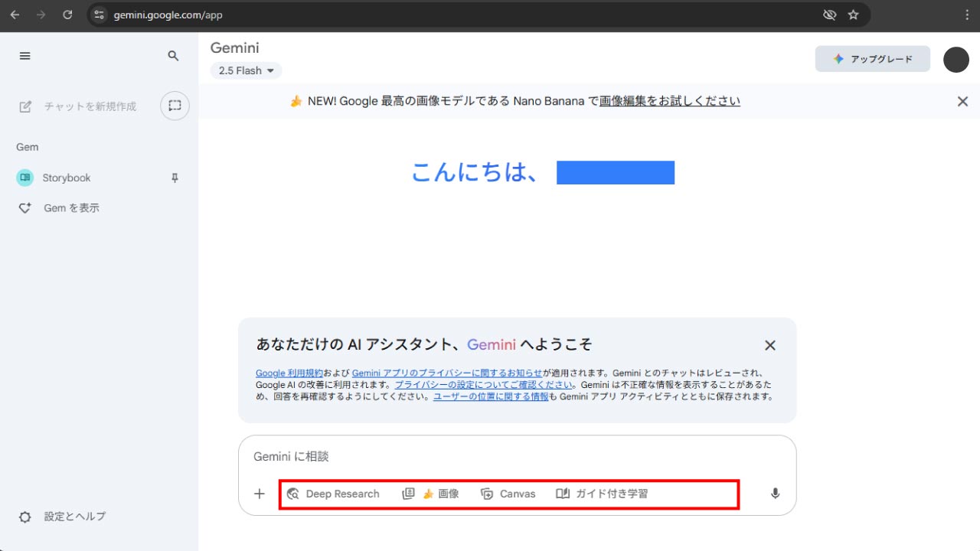Click the plus icon to add files
Viewport: 980px width, 551px height.
[260, 494]
